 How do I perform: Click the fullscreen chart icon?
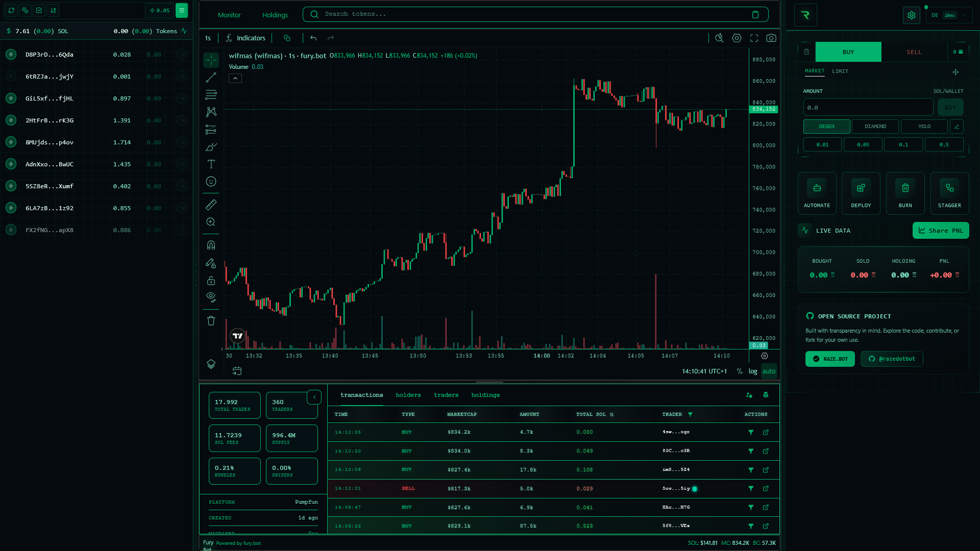point(754,38)
